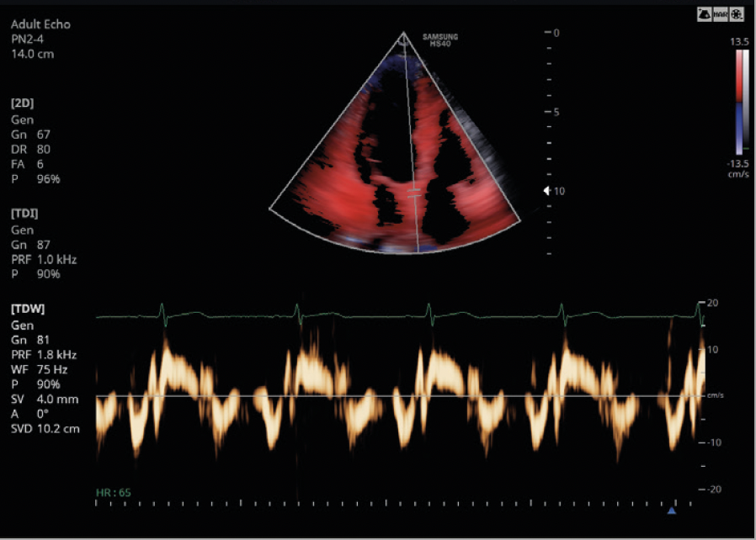Image resolution: width=756 pixels, height=540 pixels.
Task: Click the 'WF 75 Hz' wall filter value
Action: 39,369
